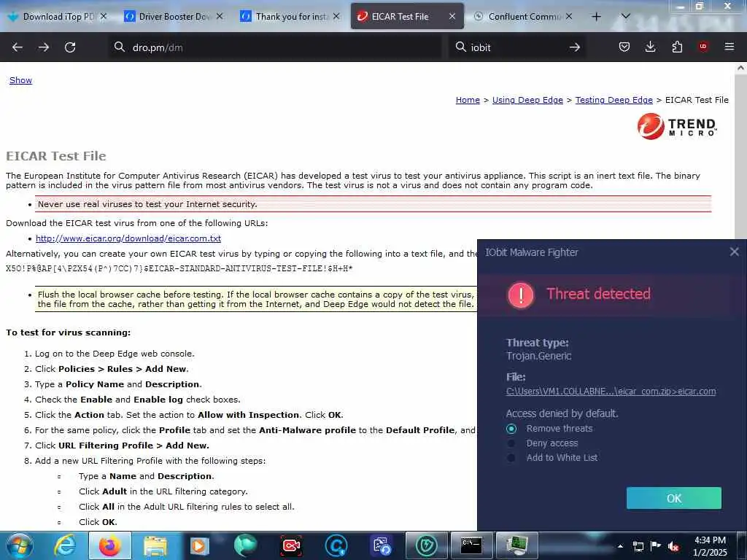Open Testing Deep Edge breadcrumb link
Viewport: 747px width, 560px height.
tap(614, 100)
